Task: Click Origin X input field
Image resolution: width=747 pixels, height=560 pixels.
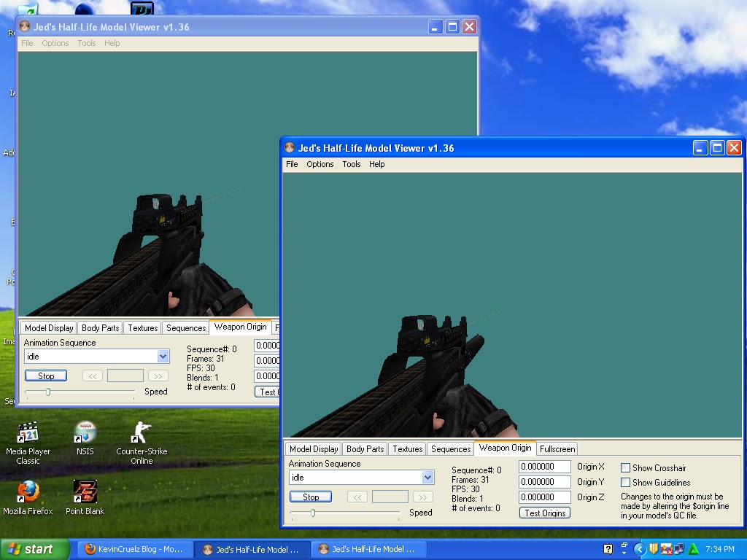Action: coord(544,467)
